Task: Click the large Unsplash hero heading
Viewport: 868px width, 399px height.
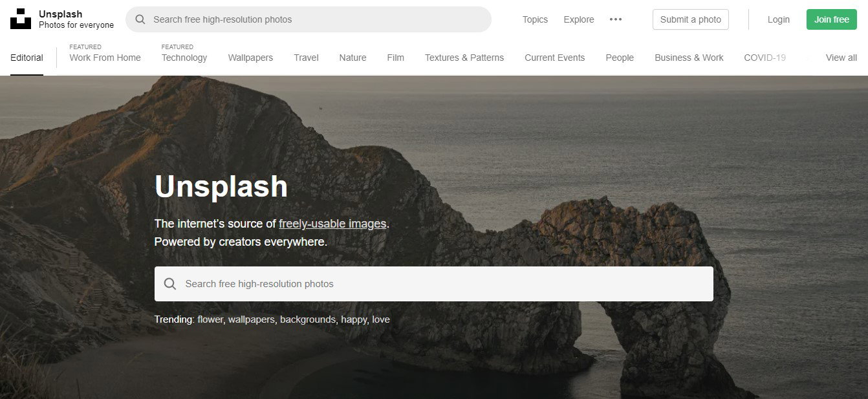Action: click(x=221, y=186)
